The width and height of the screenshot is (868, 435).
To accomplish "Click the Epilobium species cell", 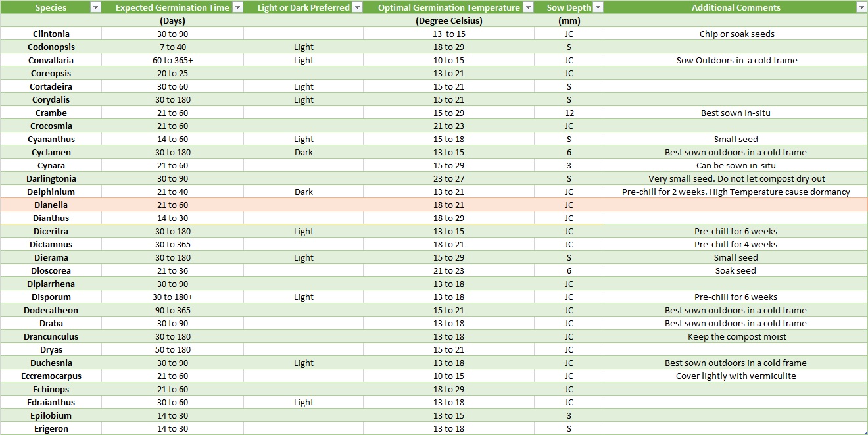I will [51, 415].
